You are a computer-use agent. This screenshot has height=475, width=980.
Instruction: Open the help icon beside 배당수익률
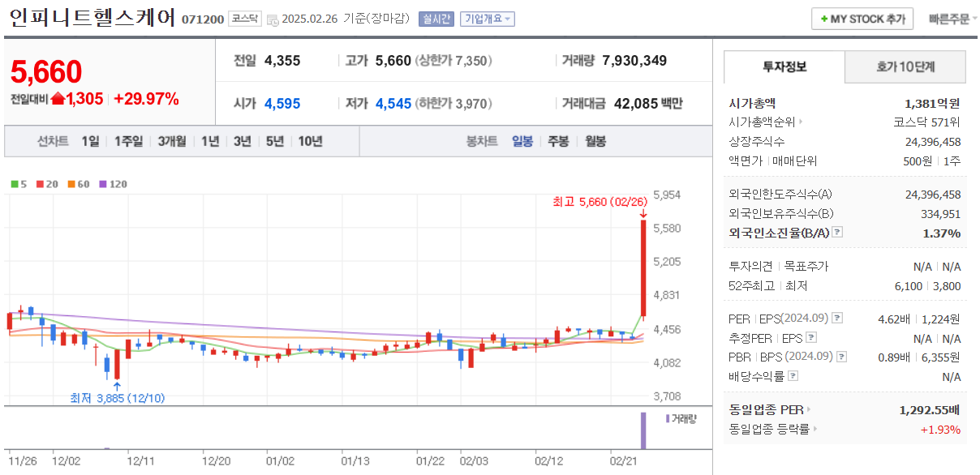point(793,376)
